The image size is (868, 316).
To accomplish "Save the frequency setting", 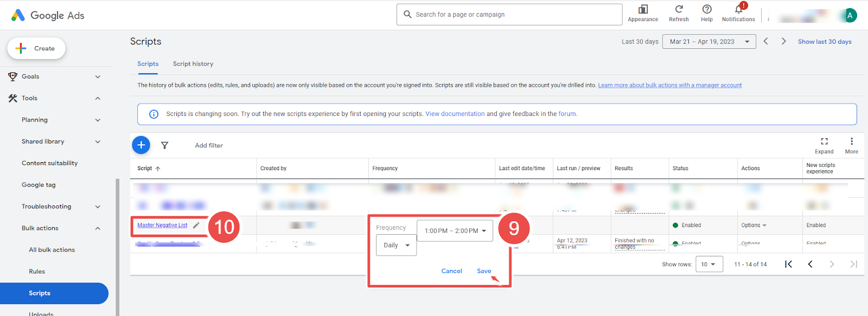I will [x=484, y=271].
